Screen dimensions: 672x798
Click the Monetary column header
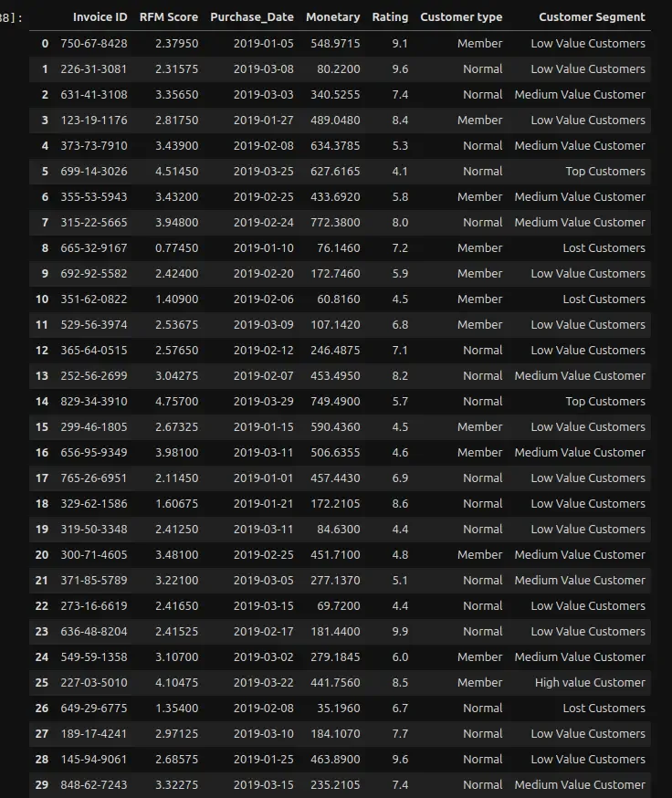click(x=332, y=17)
